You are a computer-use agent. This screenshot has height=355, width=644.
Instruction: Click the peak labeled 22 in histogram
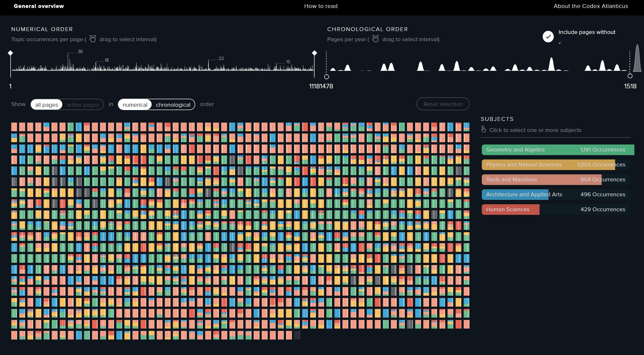(x=209, y=65)
